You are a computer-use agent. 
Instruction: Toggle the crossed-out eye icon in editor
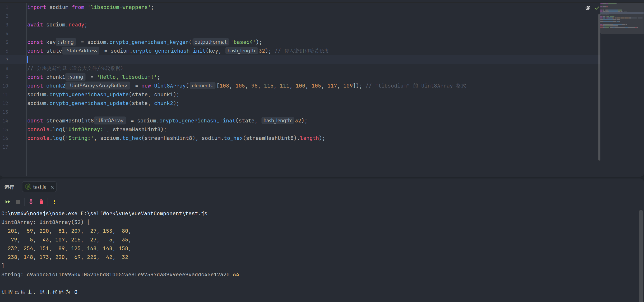[588, 8]
